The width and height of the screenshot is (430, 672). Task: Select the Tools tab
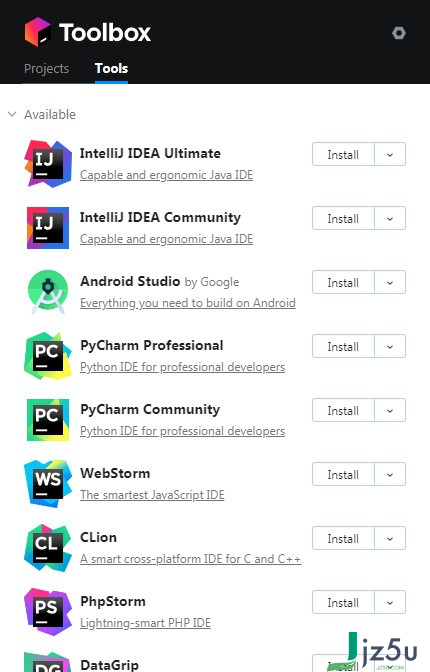pyautogui.click(x=111, y=69)
